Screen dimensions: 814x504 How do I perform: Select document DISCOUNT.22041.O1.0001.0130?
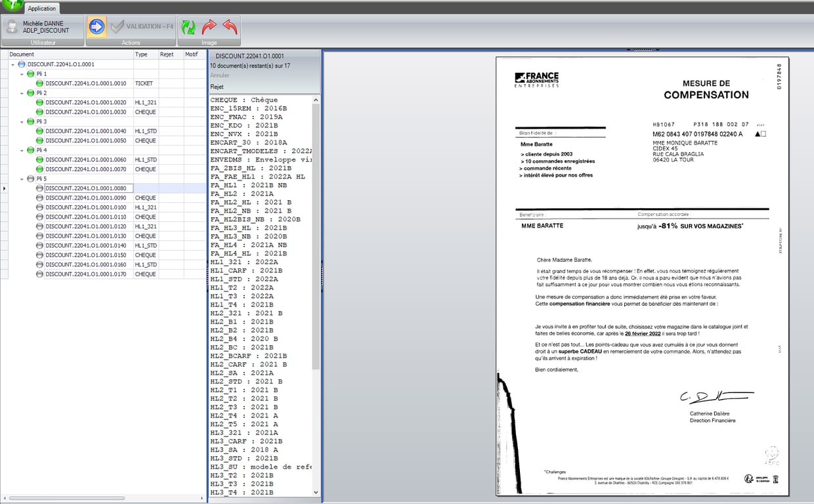point(86,236)
